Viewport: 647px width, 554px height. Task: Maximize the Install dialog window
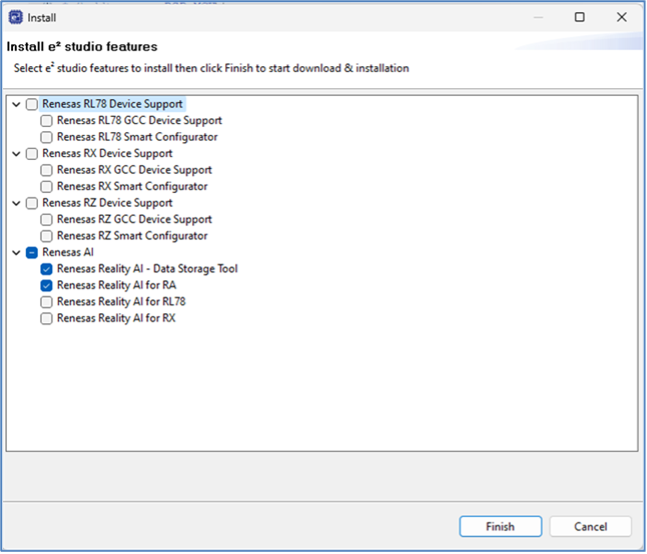click(580, 17)
